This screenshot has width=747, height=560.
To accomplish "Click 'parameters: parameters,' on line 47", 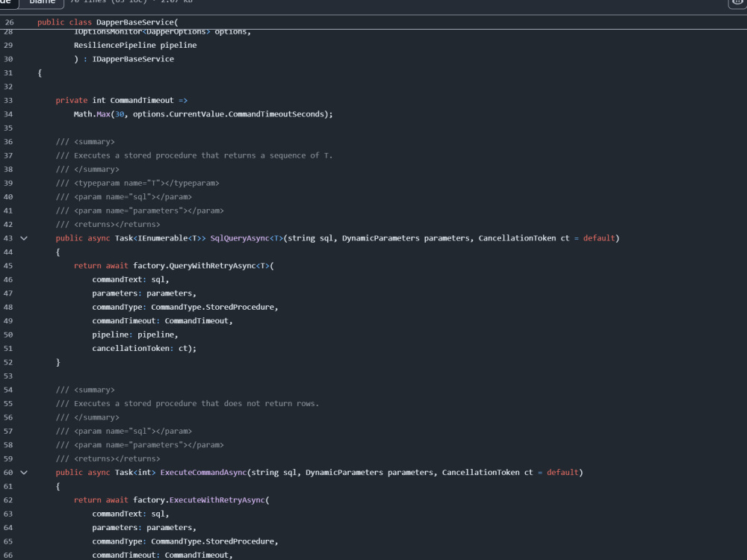I will tap(144, 293).
